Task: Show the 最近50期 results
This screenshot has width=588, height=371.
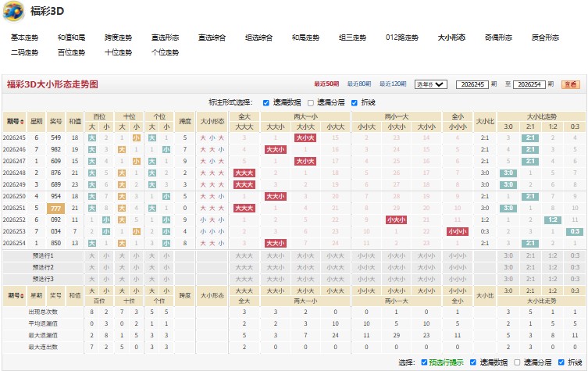Action: coord(326,84)
